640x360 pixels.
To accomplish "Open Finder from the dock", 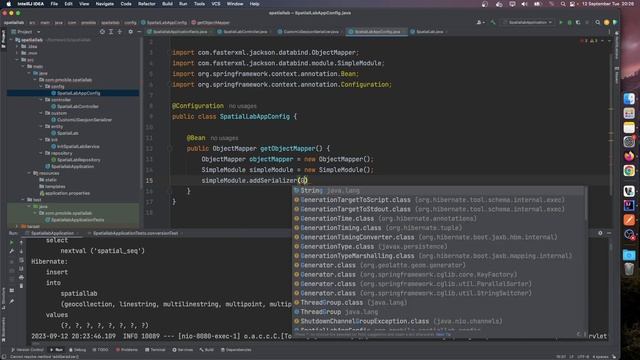I will tap(629, 99).
